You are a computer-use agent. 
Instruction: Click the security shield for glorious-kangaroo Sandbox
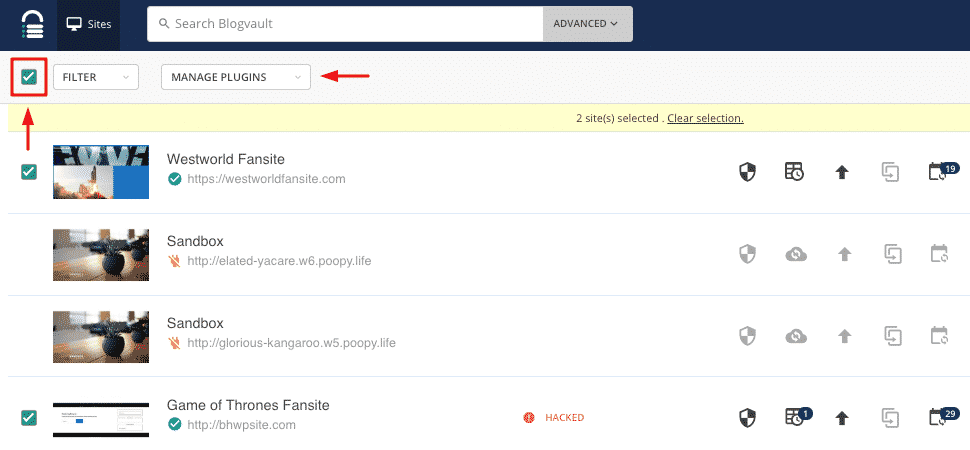(747, 336)
